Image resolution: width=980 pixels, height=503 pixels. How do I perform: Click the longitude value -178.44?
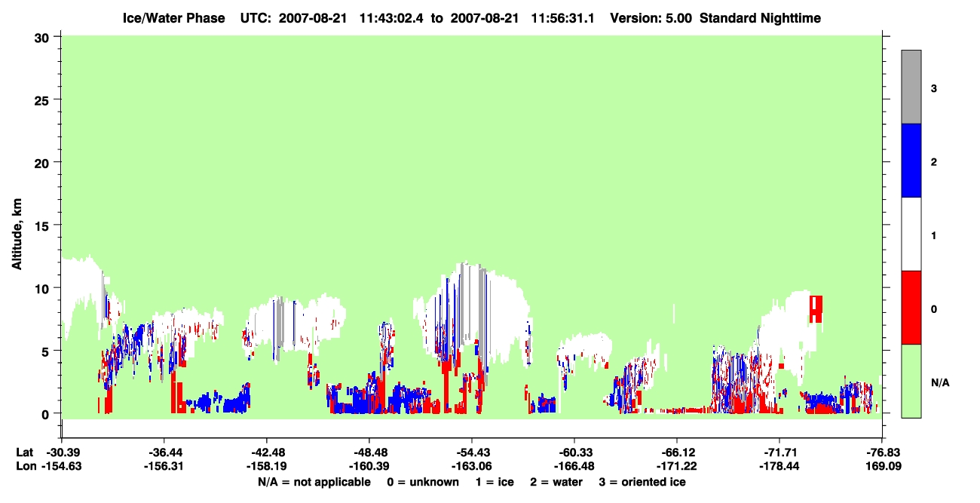[x=779, y=467]
